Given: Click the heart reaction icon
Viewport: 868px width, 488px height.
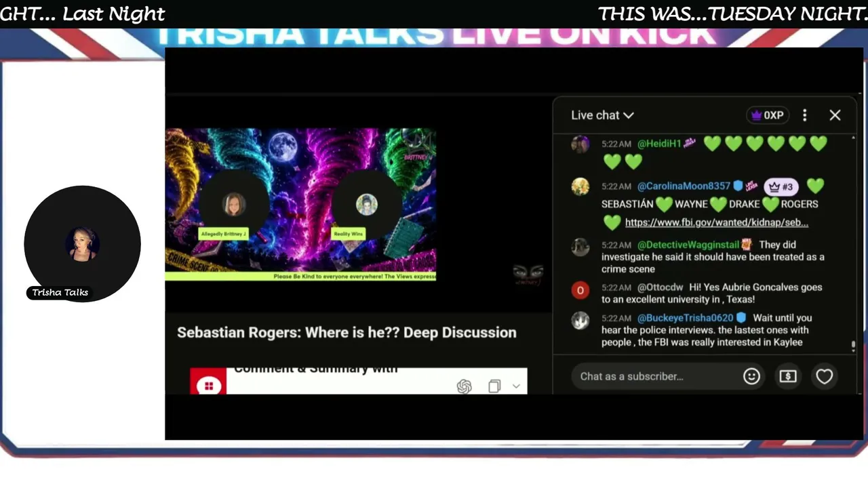Looking at the screenshot, I should (824, 376).
